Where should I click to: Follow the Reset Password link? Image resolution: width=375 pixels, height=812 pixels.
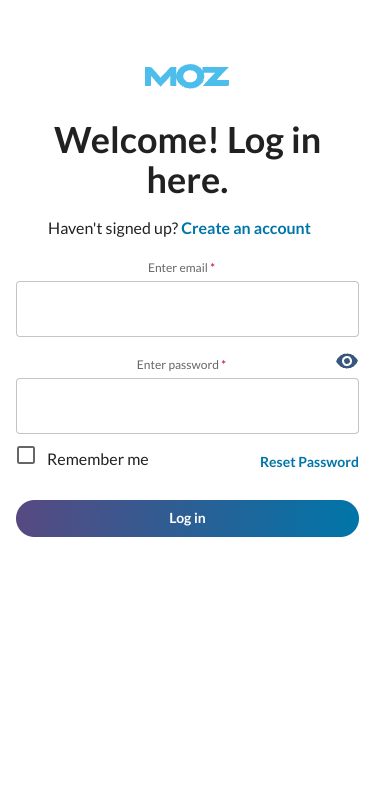point(309,462)
